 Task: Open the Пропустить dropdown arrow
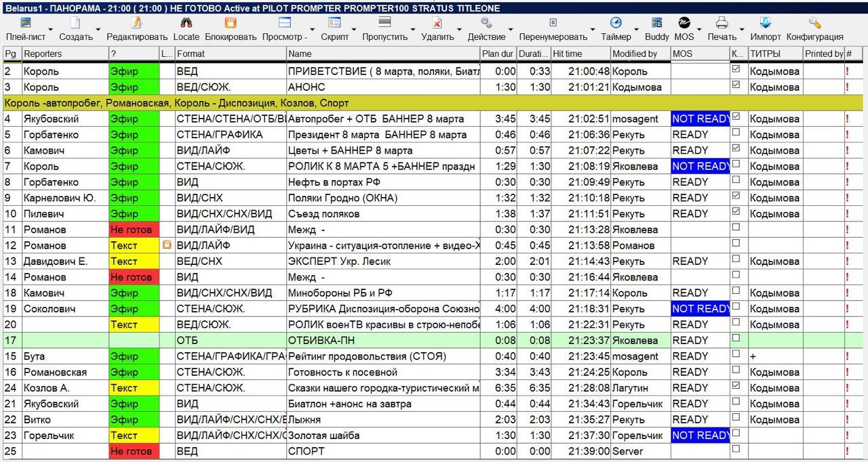tap(413, 29)
